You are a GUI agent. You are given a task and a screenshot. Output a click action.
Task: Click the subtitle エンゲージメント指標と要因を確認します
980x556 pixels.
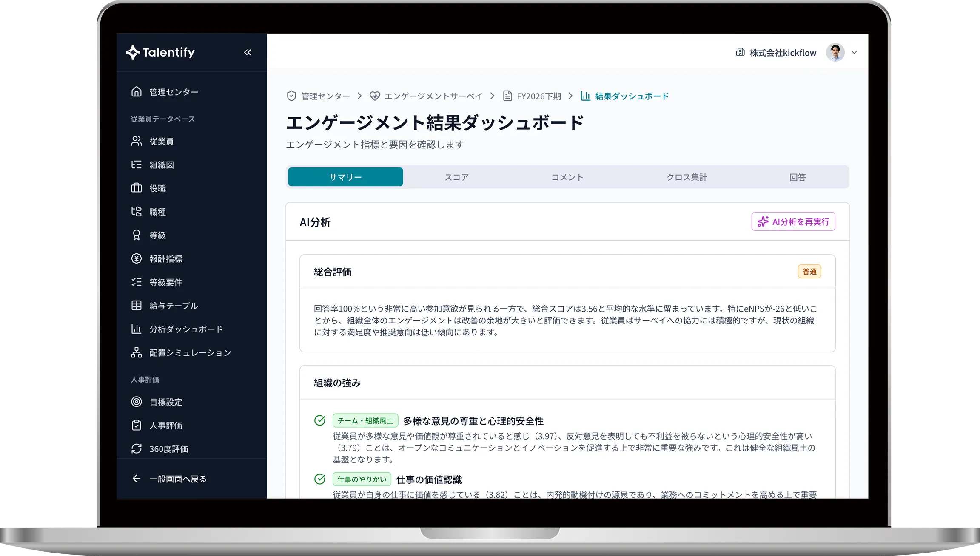pyautogui.click(x=375, y=145)
